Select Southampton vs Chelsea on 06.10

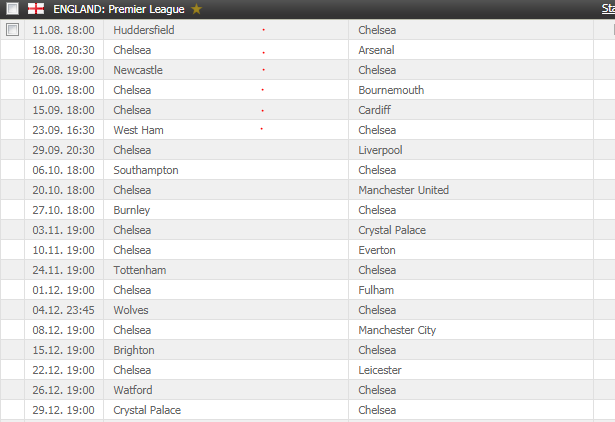point(308,170)
